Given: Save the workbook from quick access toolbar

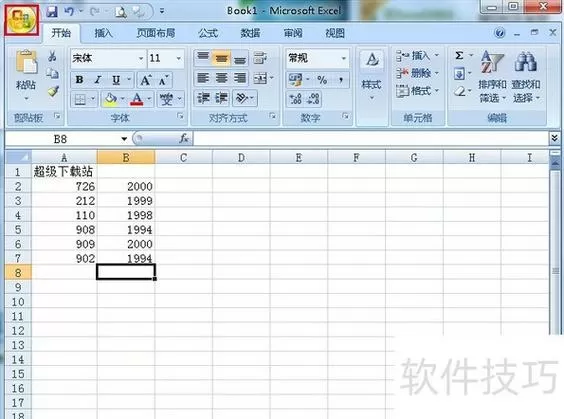Looking at the screenshot, I should coord(52,12).
